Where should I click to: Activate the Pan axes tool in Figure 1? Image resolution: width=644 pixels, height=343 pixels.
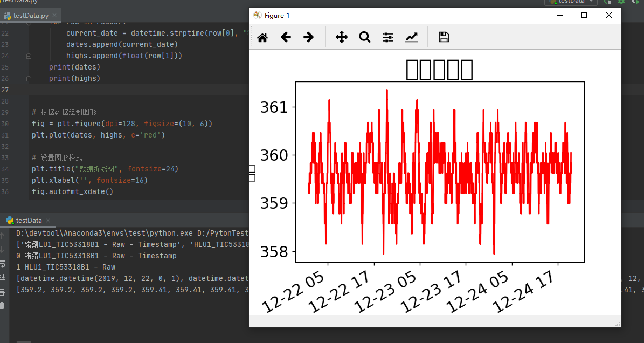[341, 37]
